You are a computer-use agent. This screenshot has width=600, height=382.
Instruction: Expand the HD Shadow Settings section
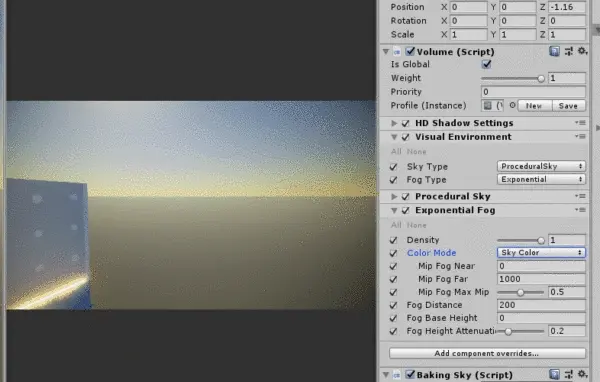pyautogui.click(x=394, y=123)
